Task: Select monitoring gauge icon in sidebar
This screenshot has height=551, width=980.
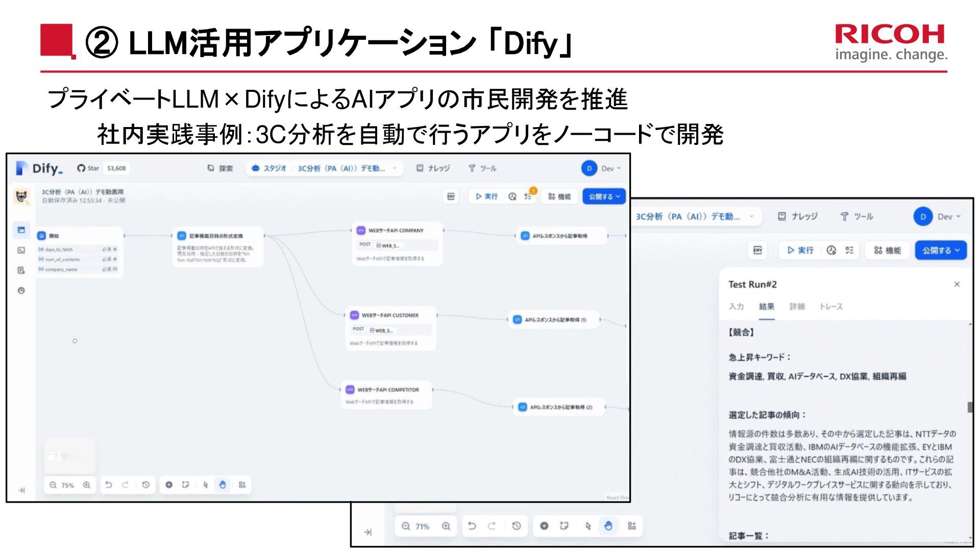Action: [x=21, y=291]
